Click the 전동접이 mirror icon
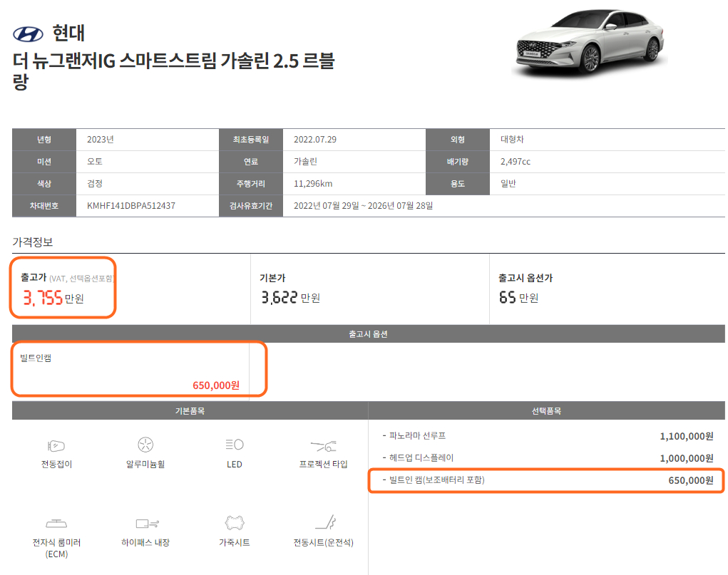The image size is (728, 575). tap(56, 445)
